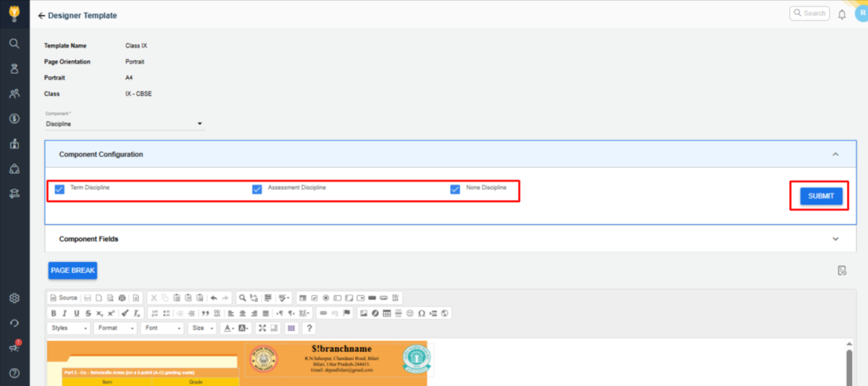Open the special character Omega icon
The width and height of the screenshot is (868, 386).
pyautogui.click(x=421, y=313)
